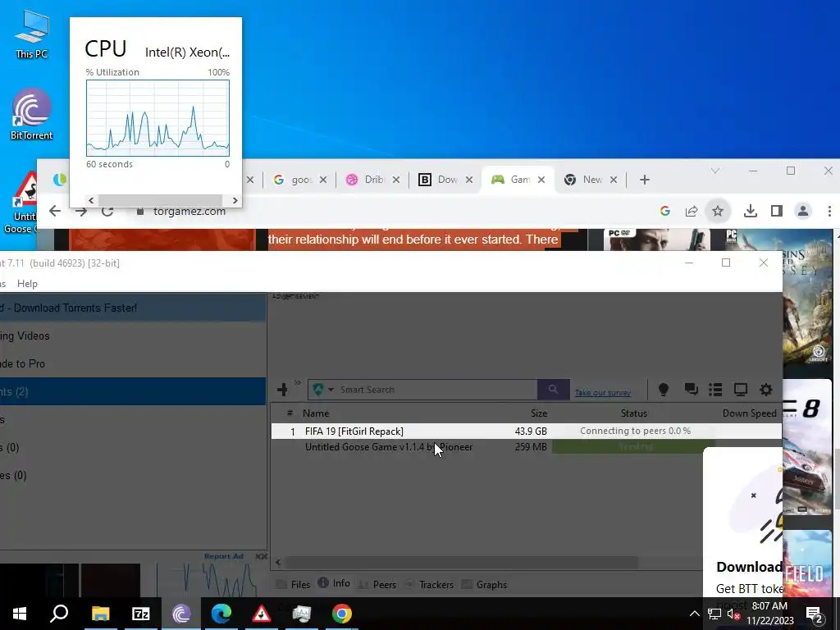Screen dimensions: 840x630
Task: Expand the BitTorrent toolbar double chevron
Action: pyautogui.click(x=297, y=383)
